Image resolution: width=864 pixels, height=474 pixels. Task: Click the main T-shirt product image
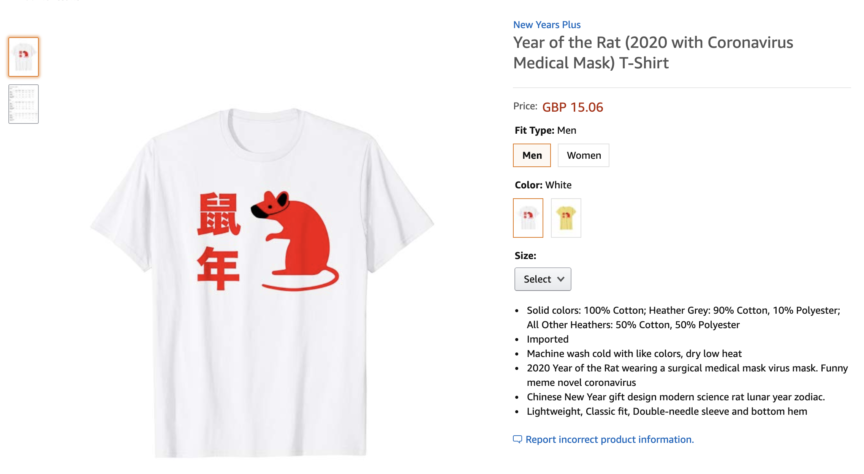click(x=262, y=282)
